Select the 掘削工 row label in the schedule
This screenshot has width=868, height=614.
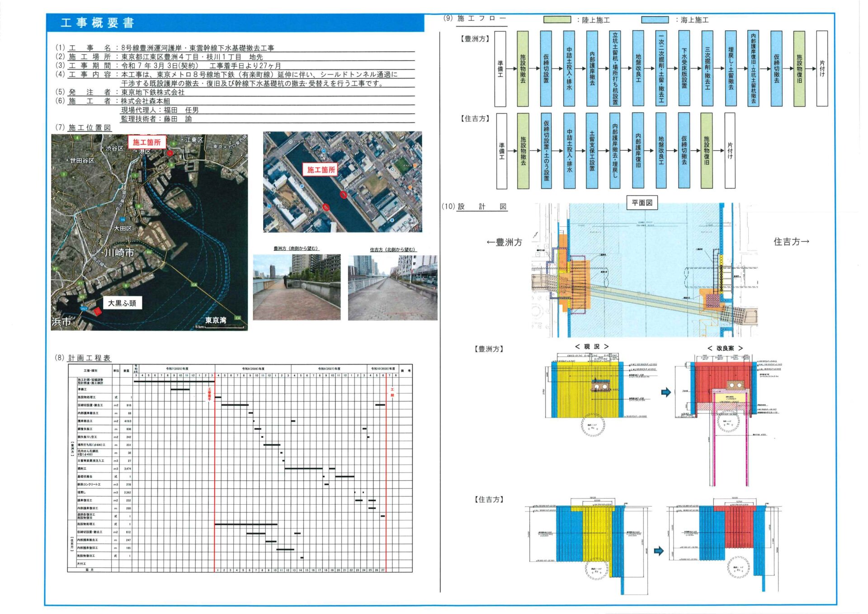click(82, 469)
